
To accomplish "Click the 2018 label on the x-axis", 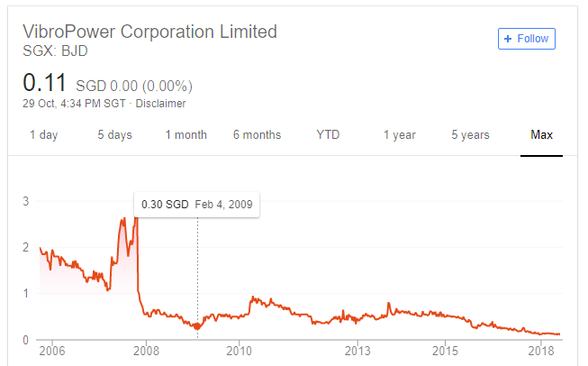I will click(541, 350).
